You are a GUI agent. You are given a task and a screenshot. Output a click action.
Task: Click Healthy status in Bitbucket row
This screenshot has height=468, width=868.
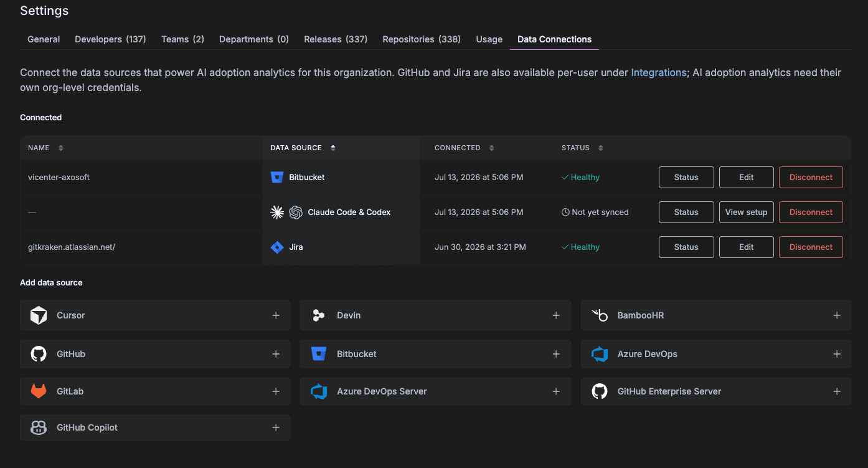580,177
